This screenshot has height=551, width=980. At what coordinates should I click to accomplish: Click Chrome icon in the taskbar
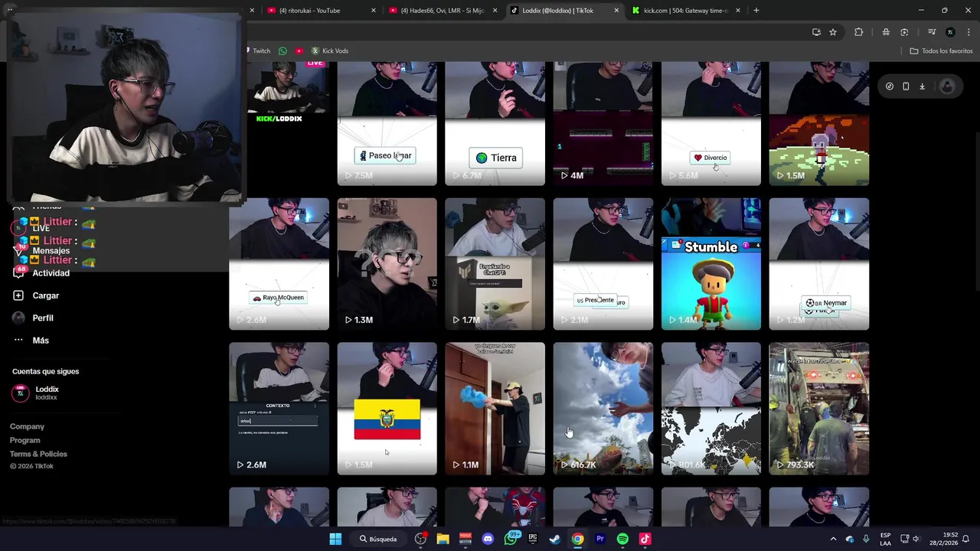pyautogui.click(x=577, y=539)
